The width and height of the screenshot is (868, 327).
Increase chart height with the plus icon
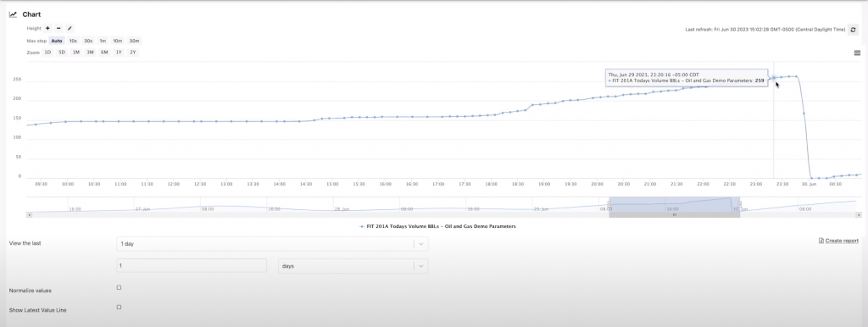47,28
